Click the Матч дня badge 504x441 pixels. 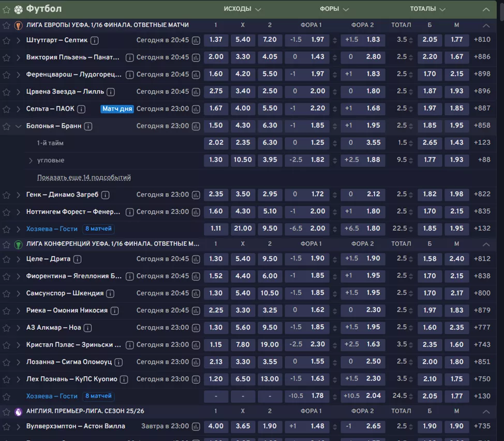coord(117,109)
